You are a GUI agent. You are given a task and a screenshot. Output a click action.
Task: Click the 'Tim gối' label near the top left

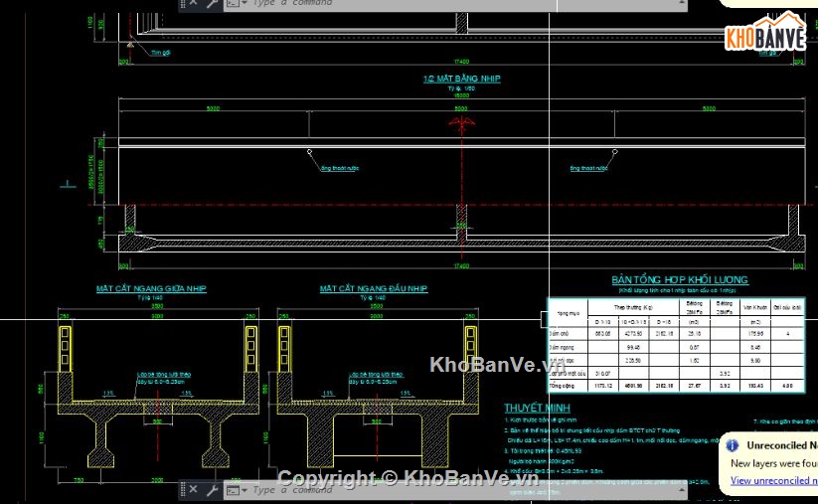tap(161, 53)
